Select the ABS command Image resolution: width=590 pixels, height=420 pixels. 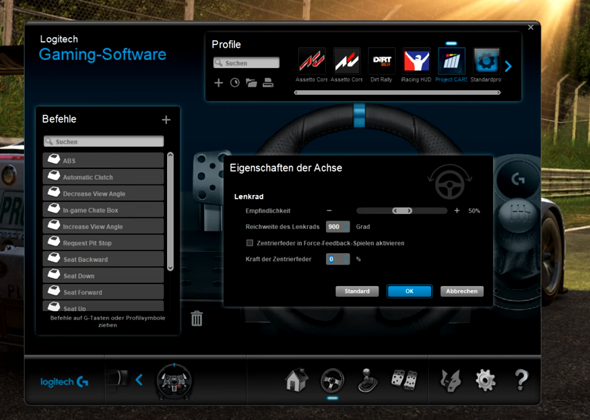click(103, 160)
